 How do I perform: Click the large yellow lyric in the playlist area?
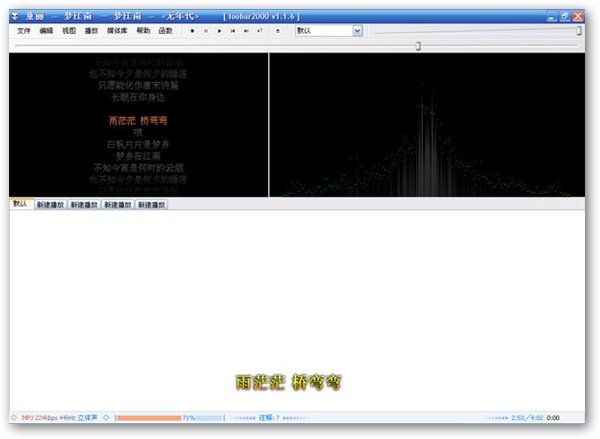[288, 382]
